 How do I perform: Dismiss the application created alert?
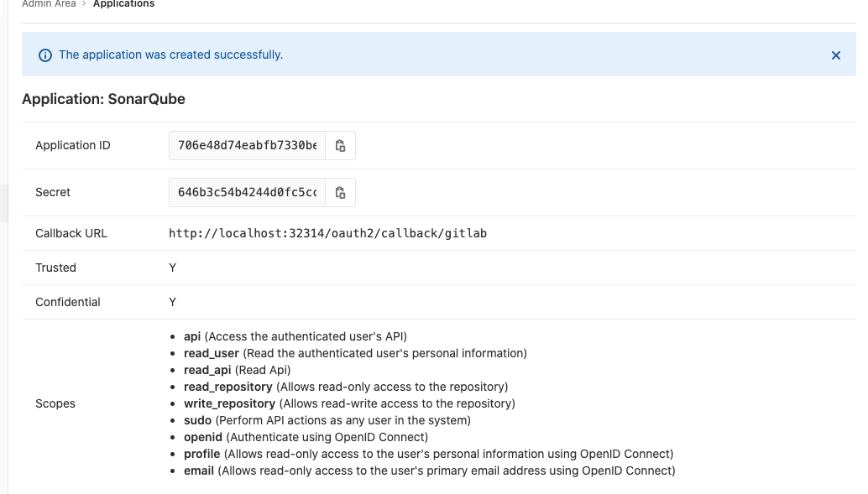point(835,55)
